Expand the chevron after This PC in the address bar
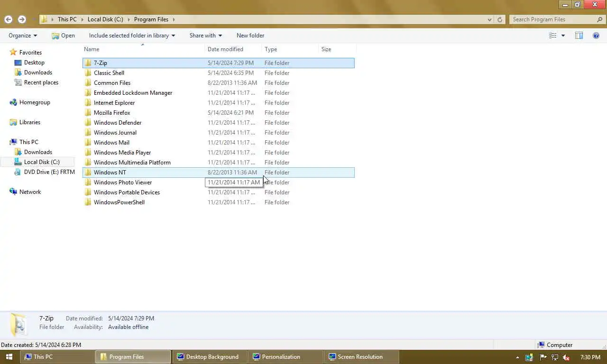The height and width of the screenshot is (364, 607). pos(82,19)
